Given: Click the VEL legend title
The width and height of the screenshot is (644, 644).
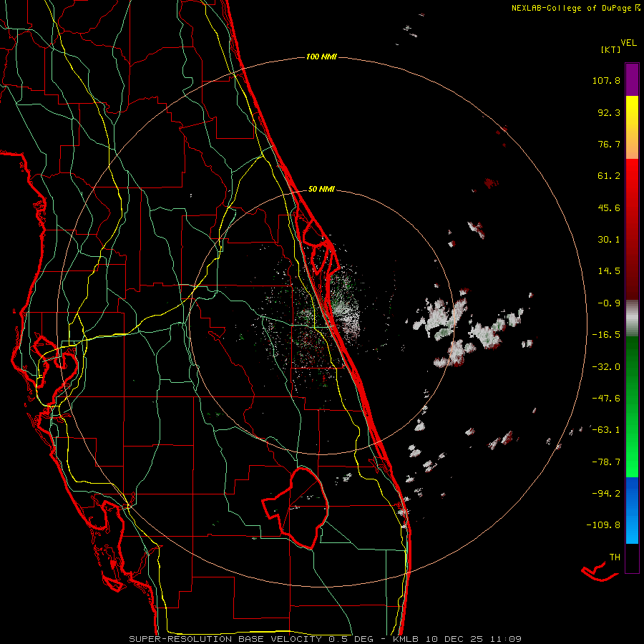Looking at the screenshot, I should tap(629, 43).
